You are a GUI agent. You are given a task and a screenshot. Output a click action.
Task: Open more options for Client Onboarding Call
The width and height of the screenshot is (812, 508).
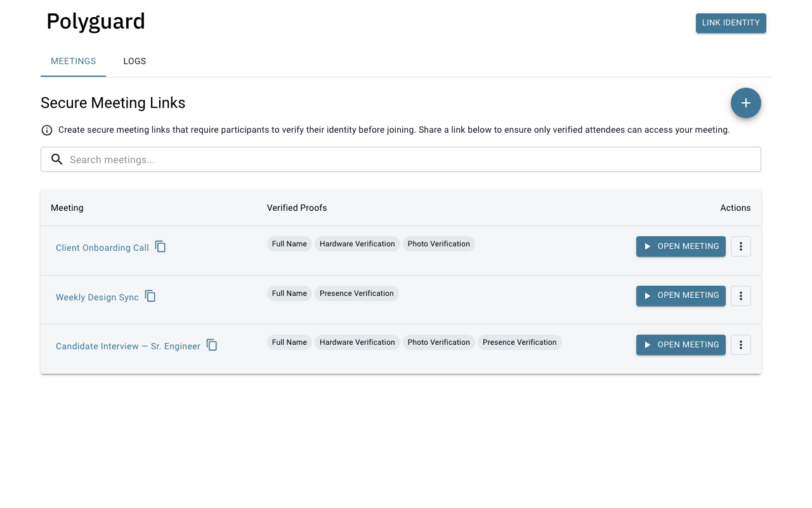pyautogui.click(x=740, y=246)
